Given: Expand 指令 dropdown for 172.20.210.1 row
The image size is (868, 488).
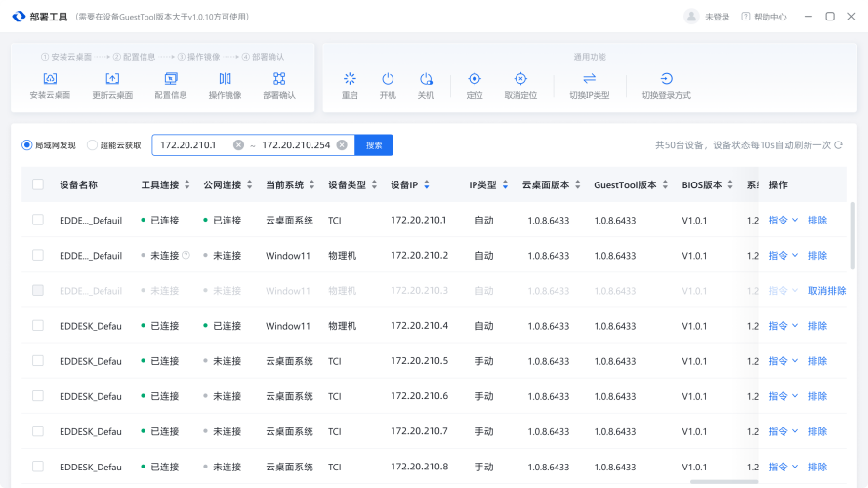Looking at the screenshot, I should coord(783,221).
